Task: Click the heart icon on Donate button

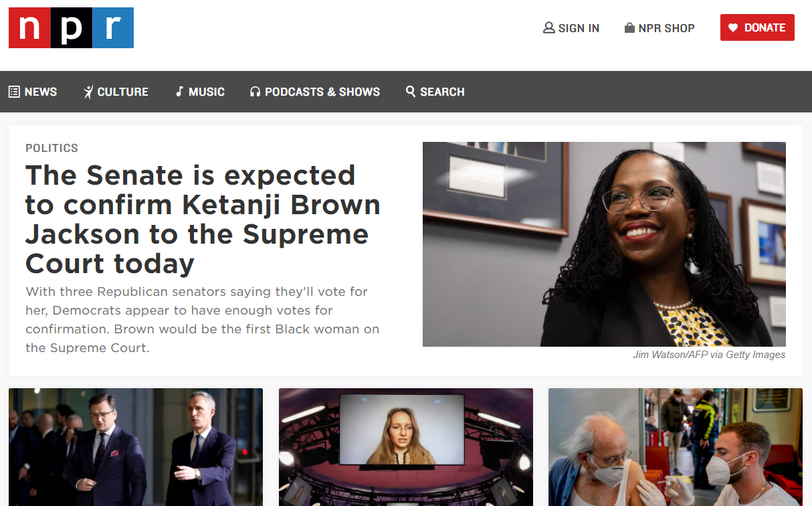Action: pyautogui.click(x=733, y=28)
